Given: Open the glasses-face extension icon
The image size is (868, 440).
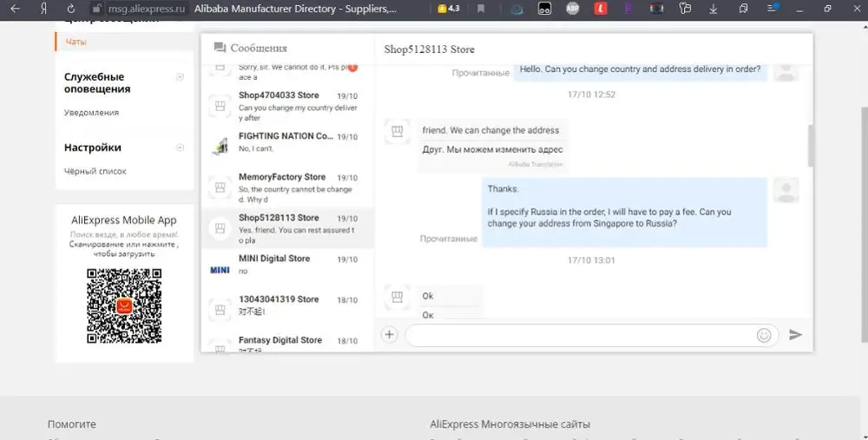Looking at the screenshot, I should [545, 9].
